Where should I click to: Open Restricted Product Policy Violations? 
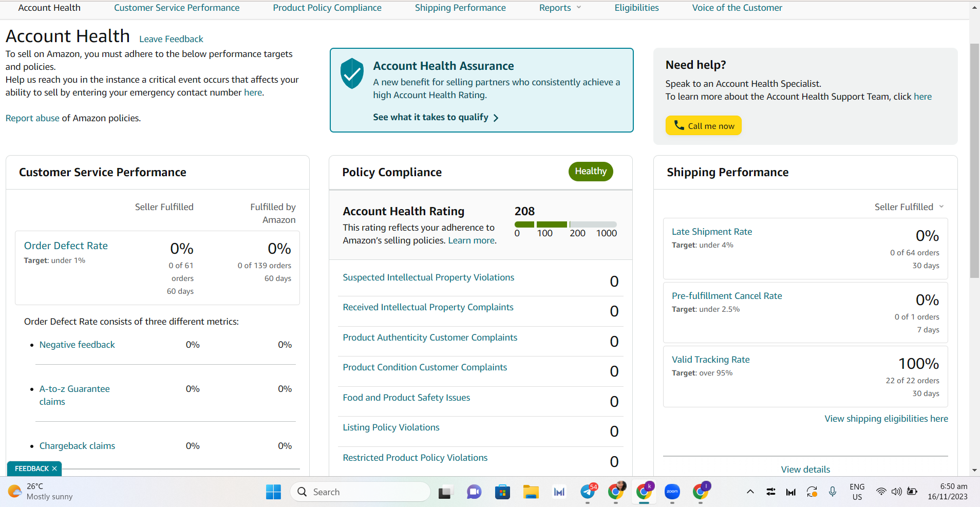pyautogui.click(x=415, y=458)
